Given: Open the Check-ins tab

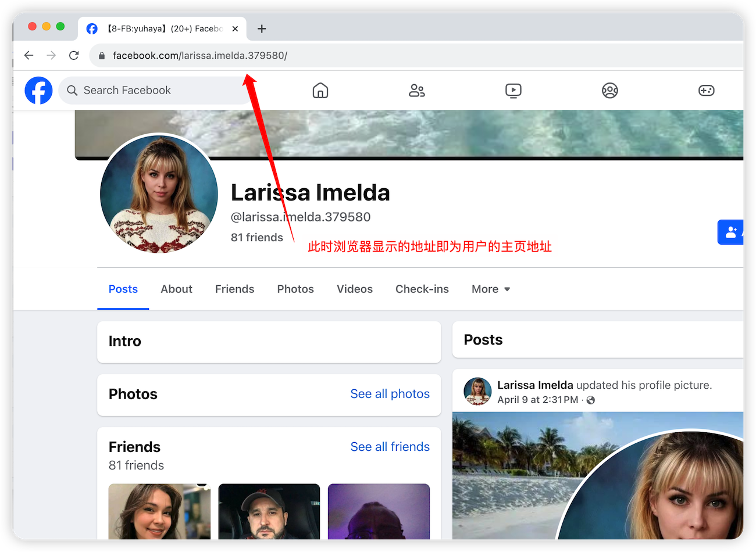Looking at the screenshot, I should [422, 289].
